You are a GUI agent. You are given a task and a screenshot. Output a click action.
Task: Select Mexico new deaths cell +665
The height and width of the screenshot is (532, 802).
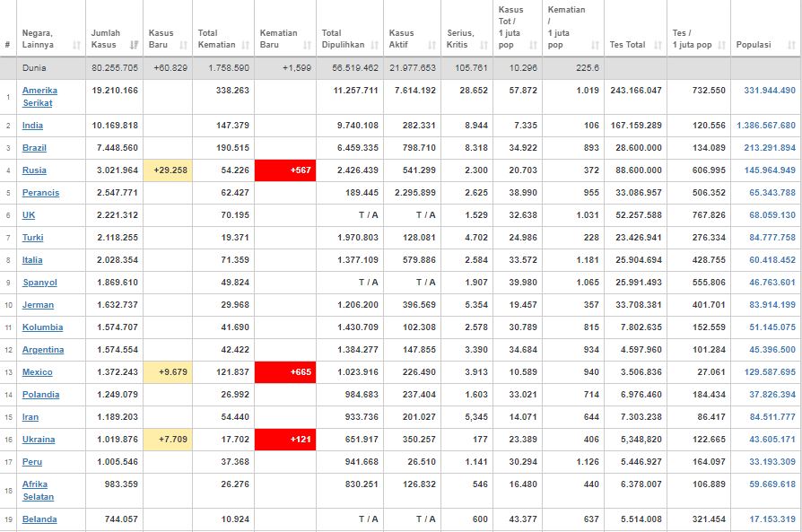[285, 372]
